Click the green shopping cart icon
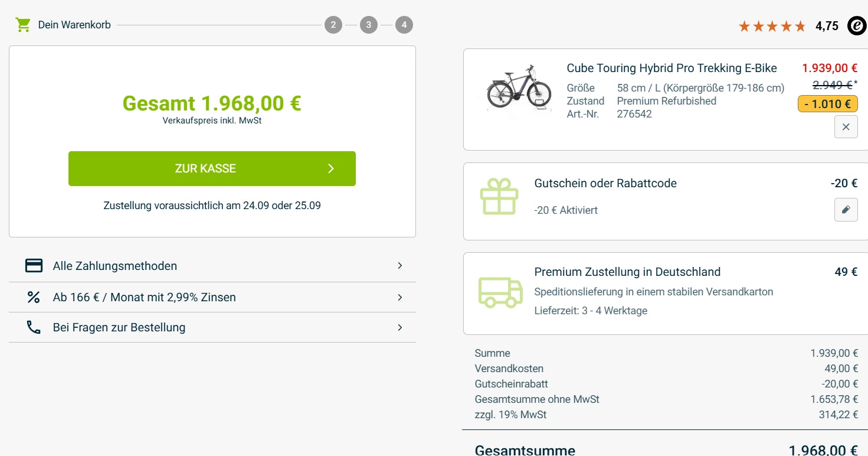Image resolution: width=868 pixels, height=456 pixels. (22, 24)
